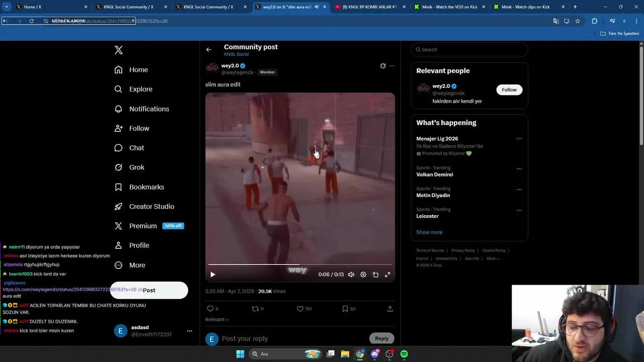Open the Chrome extensions puzzle icon
The width and height of the screenshot is (644, 362).
point(594,21)
